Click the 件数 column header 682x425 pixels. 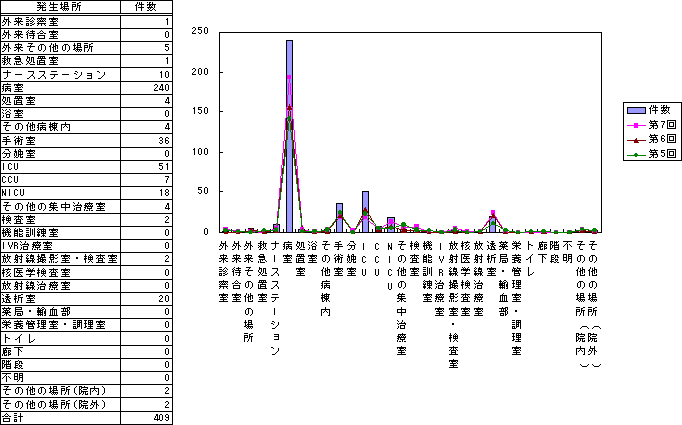click(x=146, y=6)
